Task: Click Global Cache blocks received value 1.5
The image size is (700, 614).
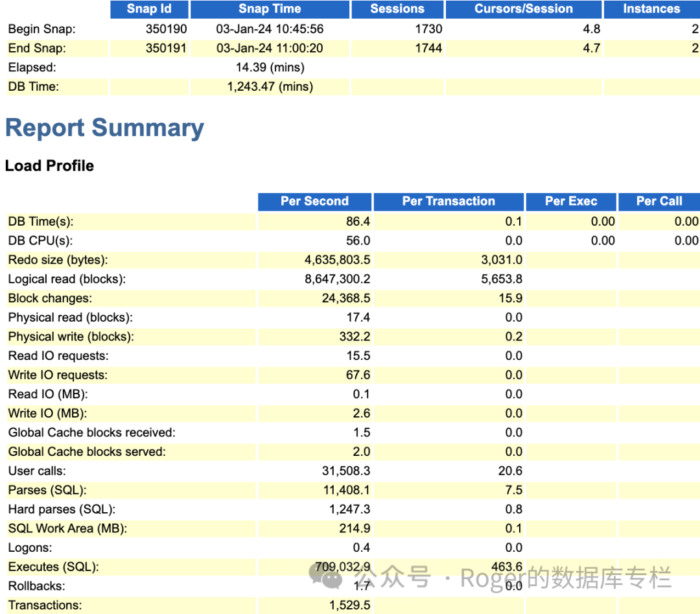Action: pos(362,432)
